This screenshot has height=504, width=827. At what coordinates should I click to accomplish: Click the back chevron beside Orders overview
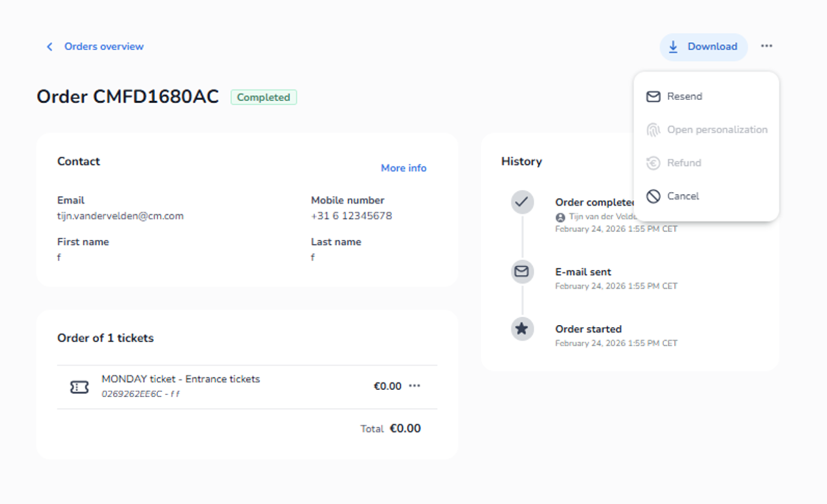pos(49,47)
